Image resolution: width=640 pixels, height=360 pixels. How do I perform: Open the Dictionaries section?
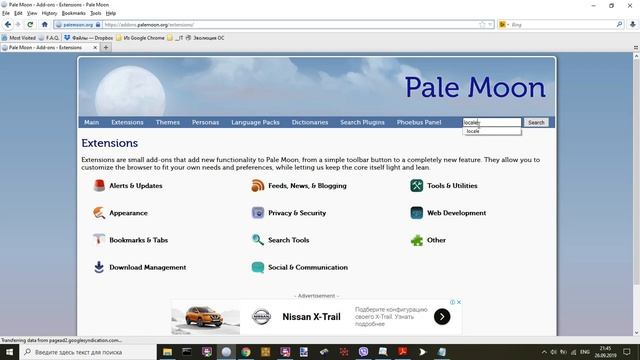(310, 122)
